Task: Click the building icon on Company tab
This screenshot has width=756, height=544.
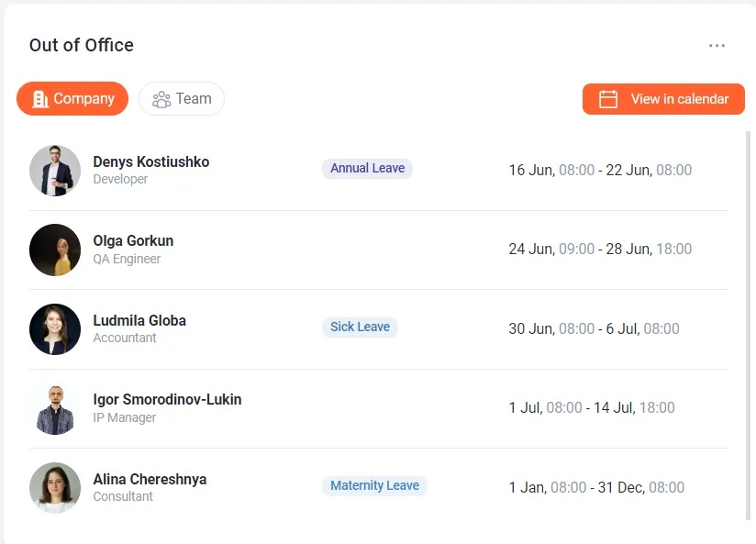Action: (40, 99)
